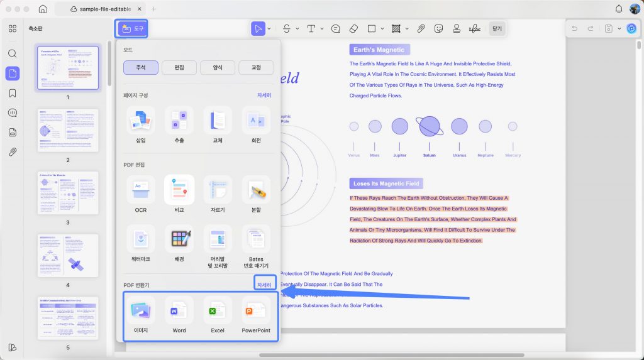
Task: Select the eraser tool in toolbar
Action: tap(353, 29)
